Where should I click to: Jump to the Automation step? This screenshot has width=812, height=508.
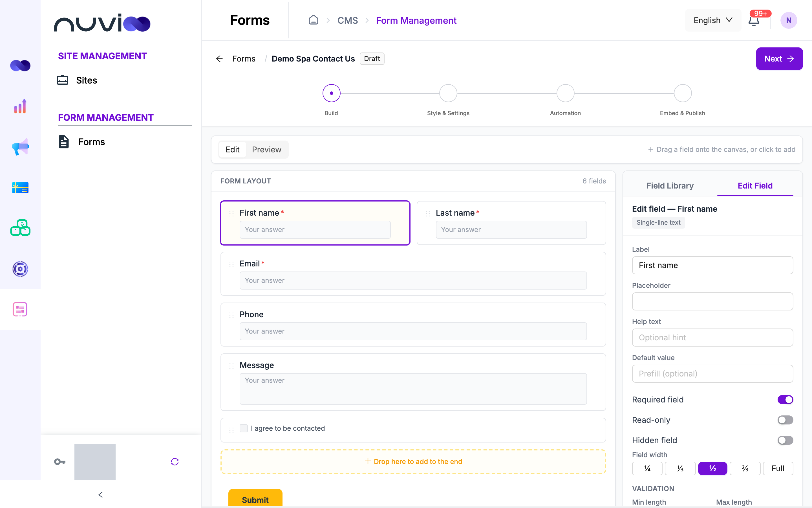(x=565, y=93)
